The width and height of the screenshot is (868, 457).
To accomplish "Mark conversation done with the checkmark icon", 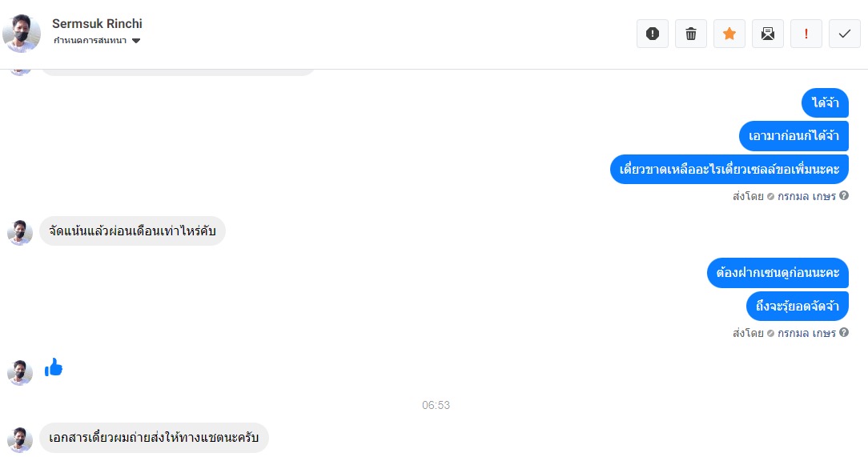I will tap(845, 34).
